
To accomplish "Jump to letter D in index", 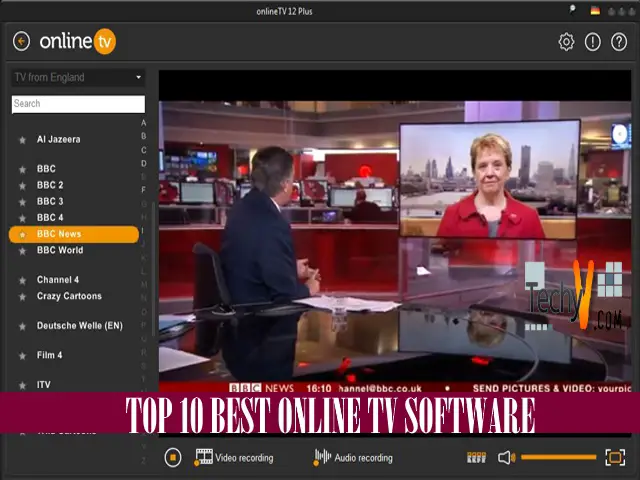I will coord(144,163).
